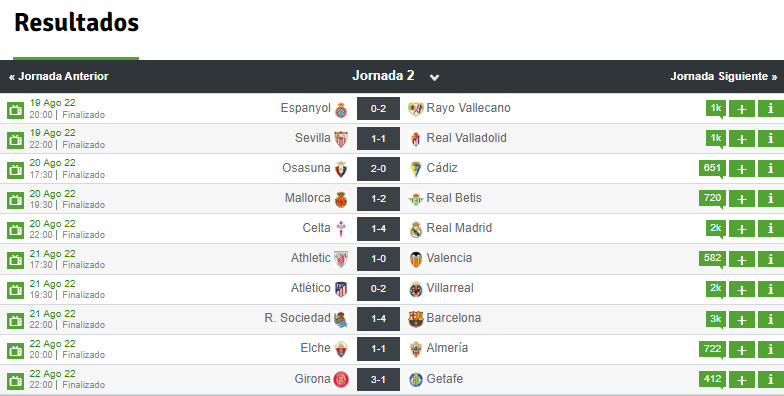Click the Real Madrid crest
Image resolution: width=784 pixels, height=396 pixels.
(416, 229)
